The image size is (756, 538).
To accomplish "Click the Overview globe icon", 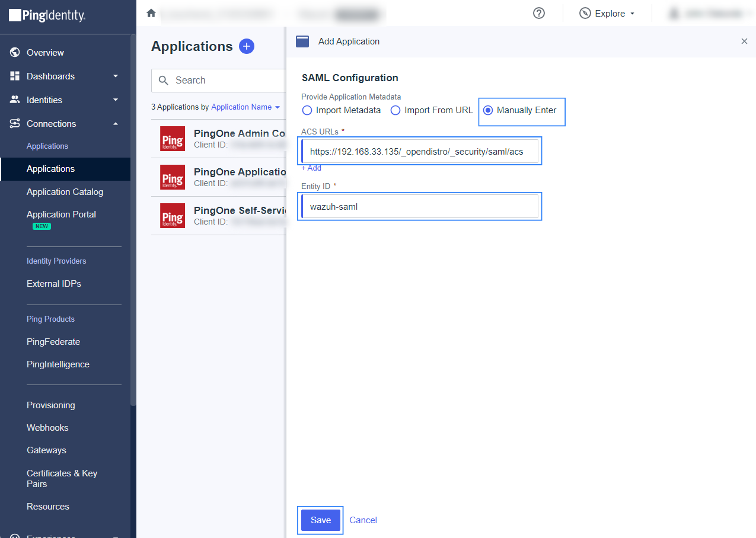I will [15, 53].
